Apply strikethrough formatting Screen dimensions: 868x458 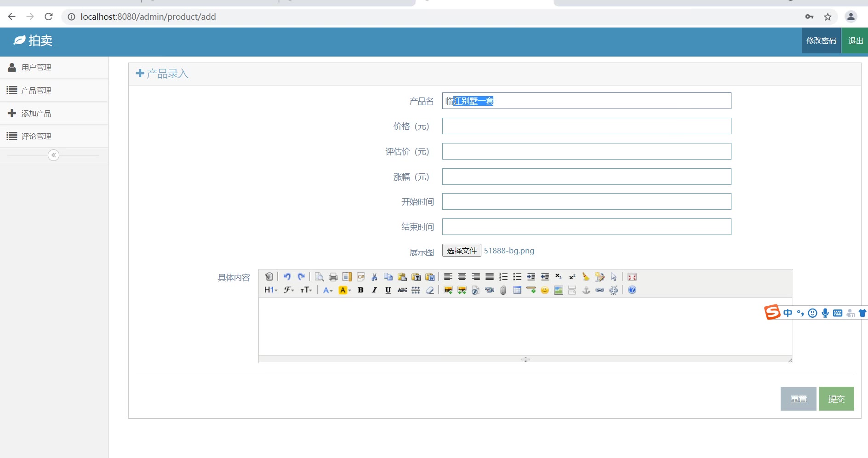pyautogui.click(x=402, y=290)
